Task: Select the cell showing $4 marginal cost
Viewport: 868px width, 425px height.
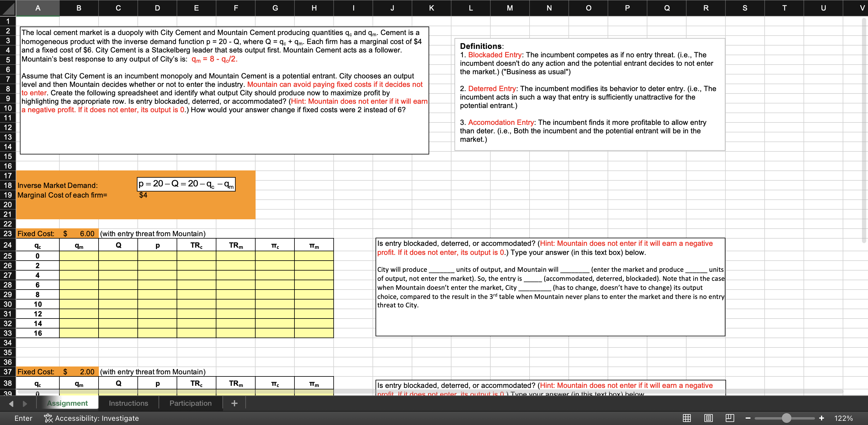Action: pos(143,195)
